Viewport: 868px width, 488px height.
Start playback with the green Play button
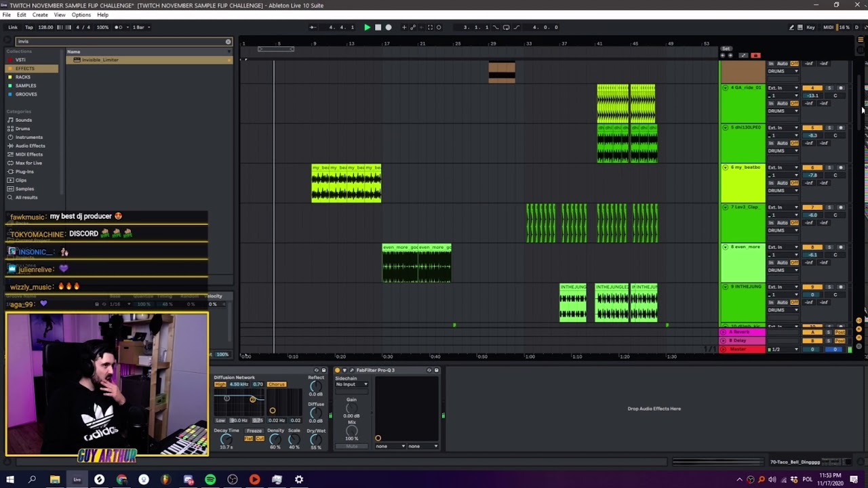(367, 27)
